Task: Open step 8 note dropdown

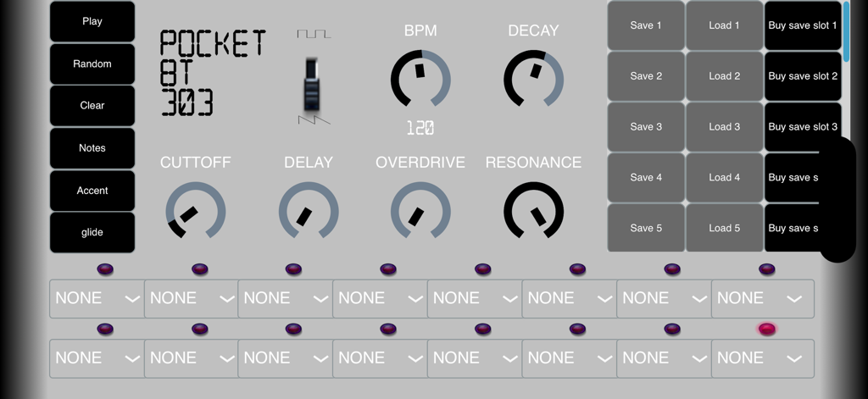Action: tap(763, 299)
